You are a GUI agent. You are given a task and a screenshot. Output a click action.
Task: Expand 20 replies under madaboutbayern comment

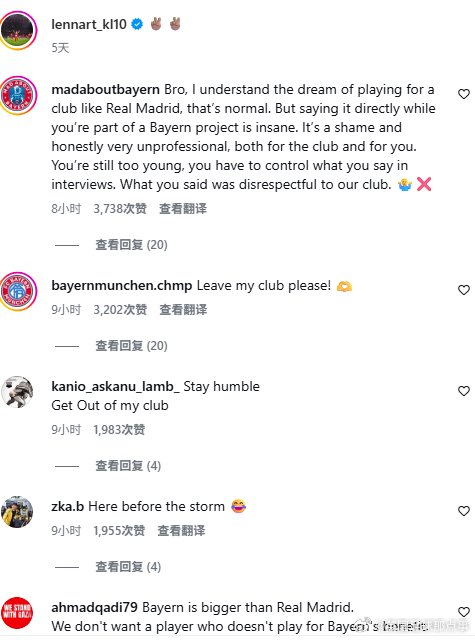[131, 245]
